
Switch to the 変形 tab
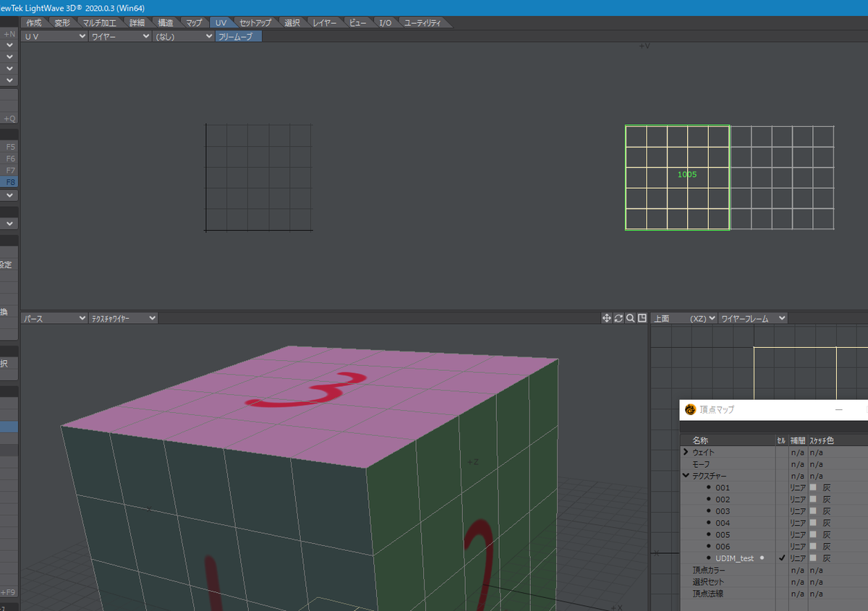tap(63, 23)
